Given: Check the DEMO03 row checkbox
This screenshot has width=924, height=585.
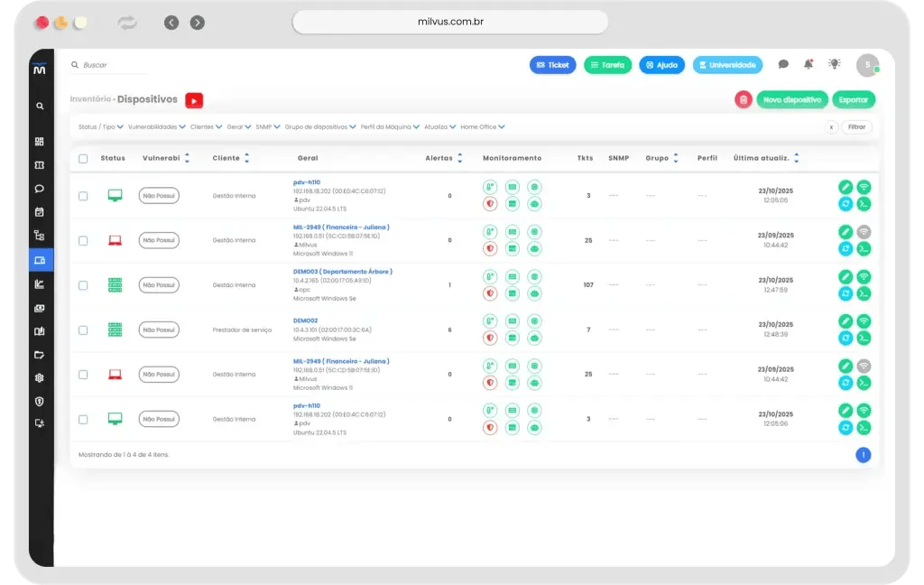Looking at the screenshot, I should [x=83, y=285].
